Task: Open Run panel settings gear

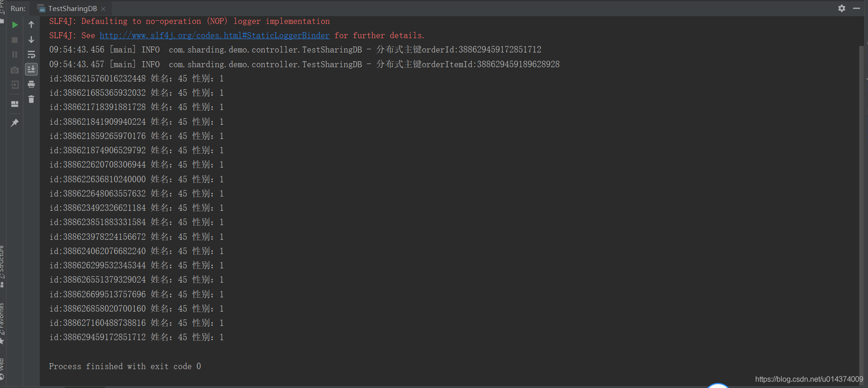Action: pyautogui.click(x=842, y=8)
